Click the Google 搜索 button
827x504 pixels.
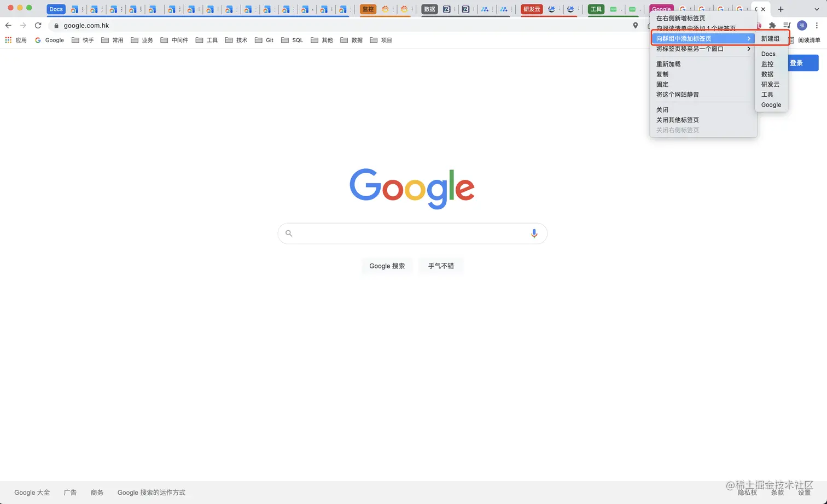tap(387, 266)
